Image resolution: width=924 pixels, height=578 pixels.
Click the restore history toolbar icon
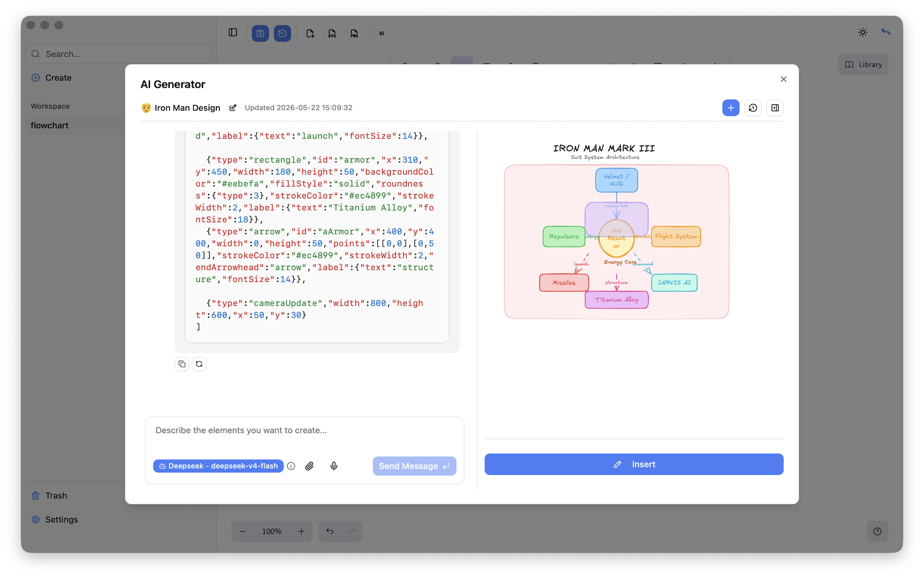coord(283,33)
